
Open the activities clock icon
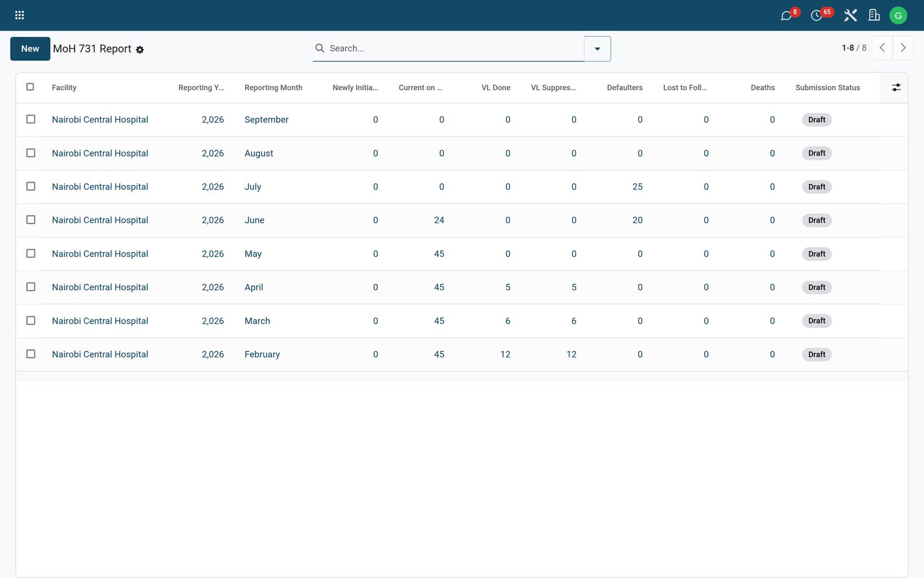click(x=817, y=16)
